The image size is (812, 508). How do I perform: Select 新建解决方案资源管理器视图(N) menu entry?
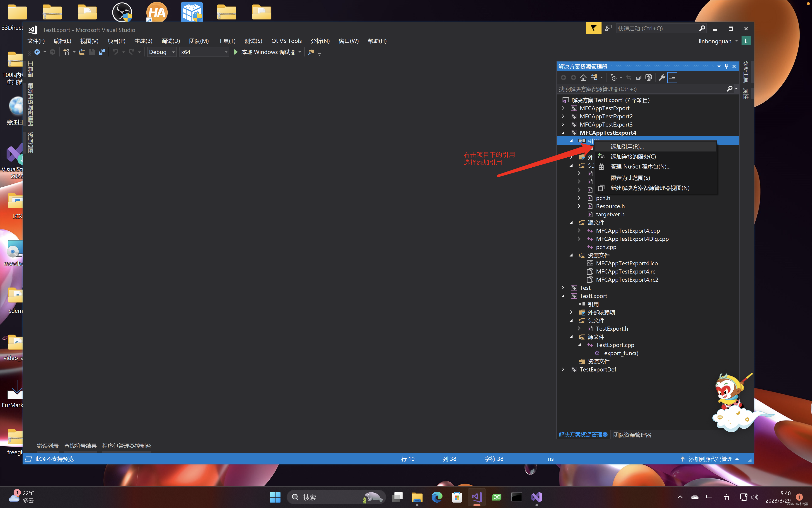[655, 188]
